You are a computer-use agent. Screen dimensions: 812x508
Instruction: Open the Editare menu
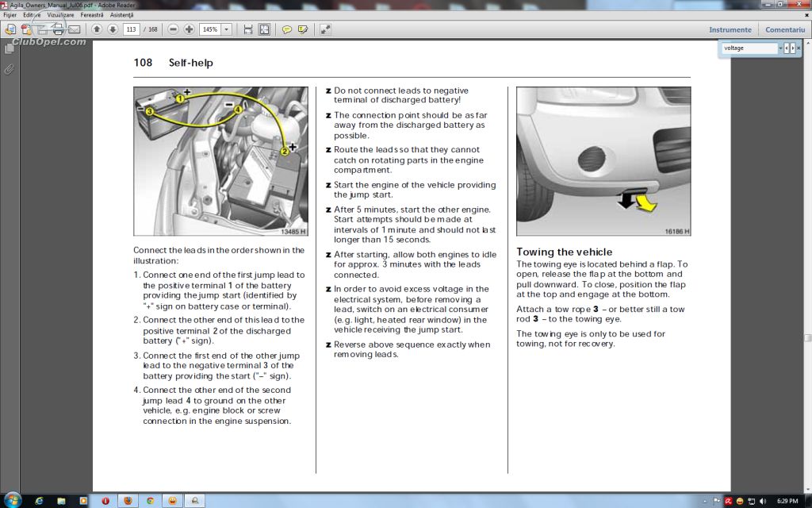32,15
